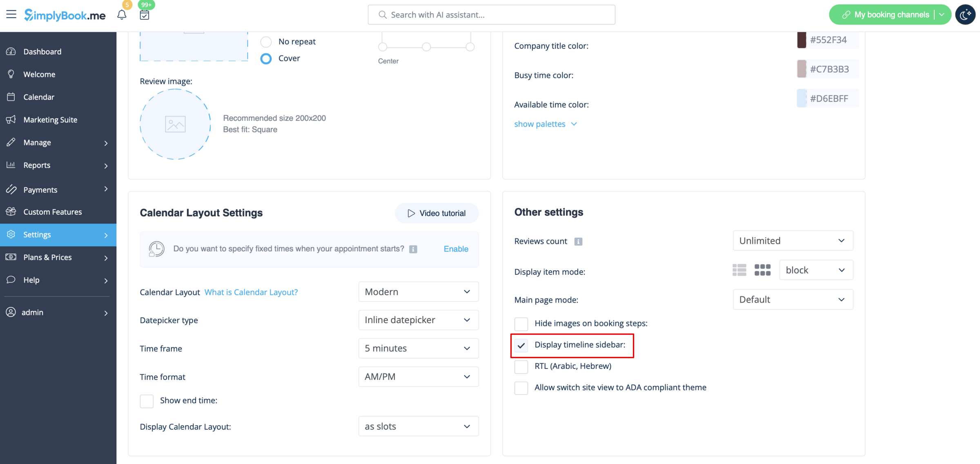Open the hamburger menu
The image size is (980, 464).
11,14
